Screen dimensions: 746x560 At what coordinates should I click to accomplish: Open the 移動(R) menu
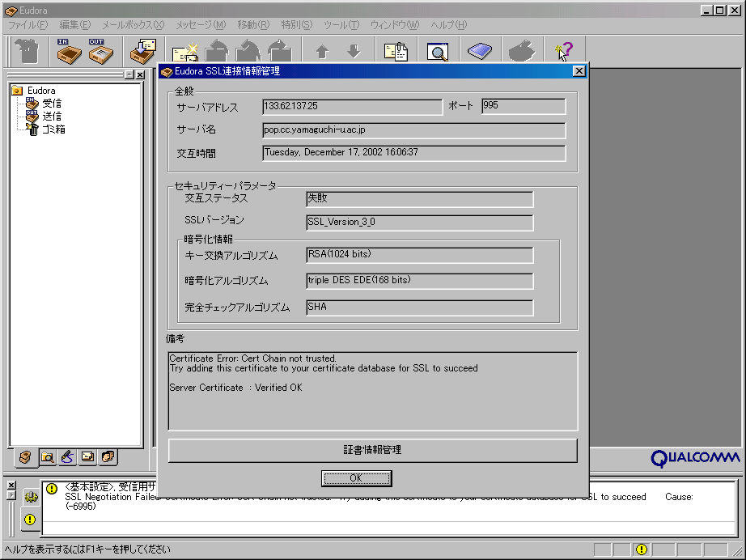[x=253, y=25]
